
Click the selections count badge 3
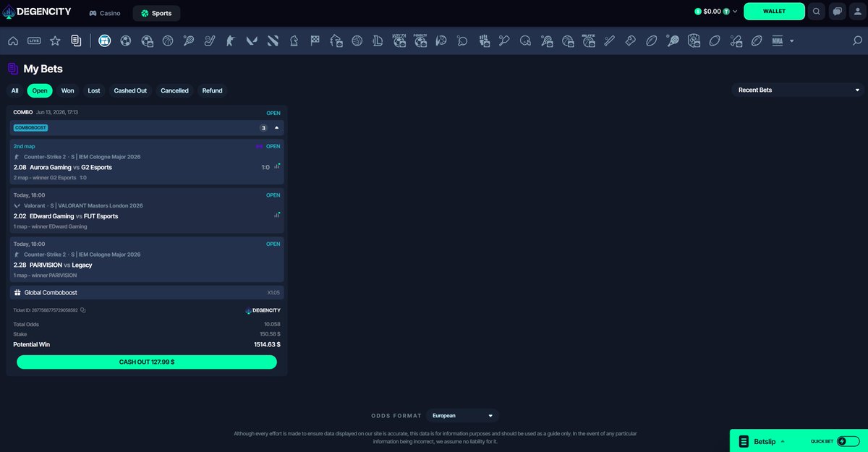[263, 128]
